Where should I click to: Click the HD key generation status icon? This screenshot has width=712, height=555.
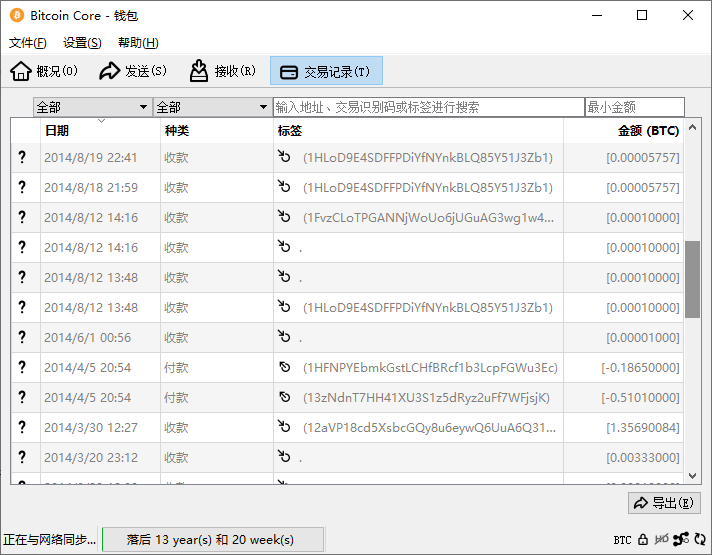pos(661,540)
